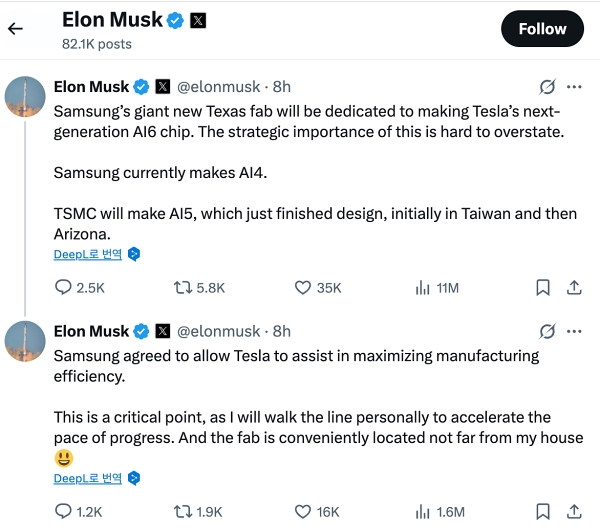Open more options on the second tweet
Viewport: 600px width, 531px height.
tap(574, 331)
